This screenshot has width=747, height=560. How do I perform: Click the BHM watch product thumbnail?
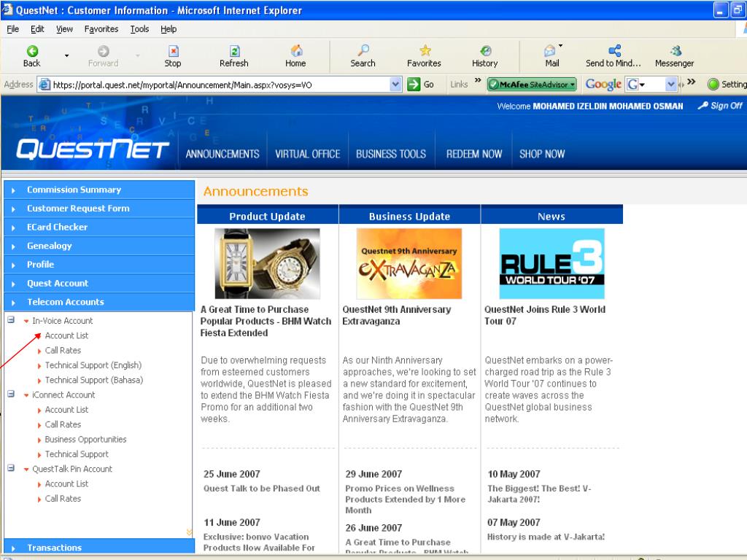(x=267, y=263)
